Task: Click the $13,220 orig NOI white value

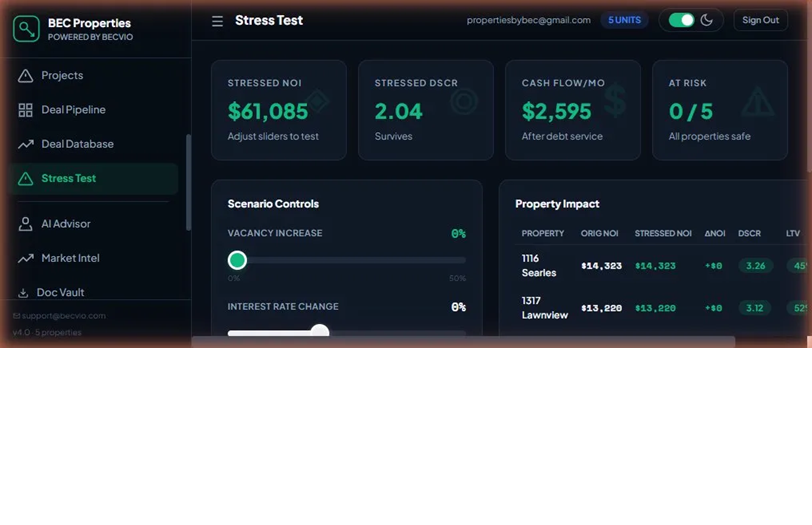Action: pyautogui.click(x=601, y=308)
